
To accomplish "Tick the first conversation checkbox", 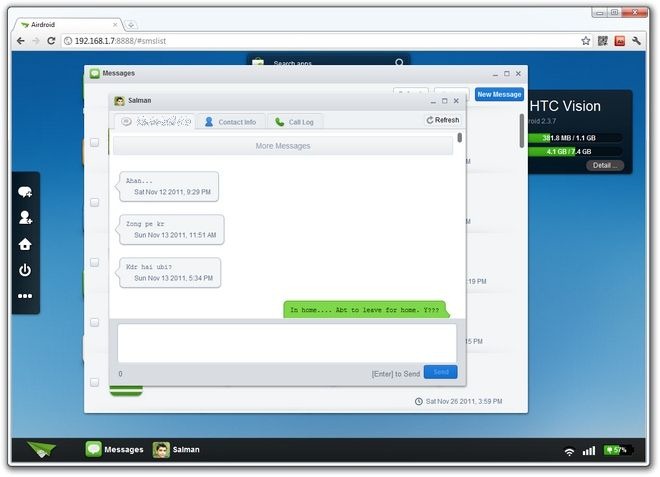I will coord(95,142).
